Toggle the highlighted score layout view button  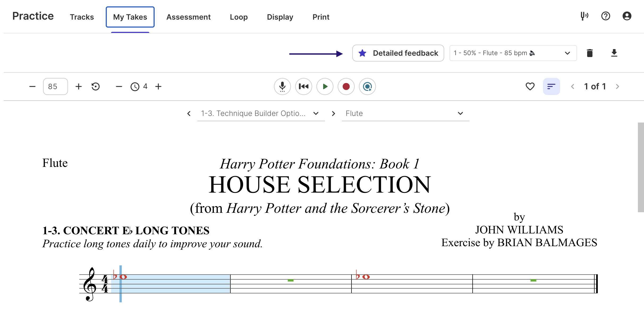tap(551, 86)
